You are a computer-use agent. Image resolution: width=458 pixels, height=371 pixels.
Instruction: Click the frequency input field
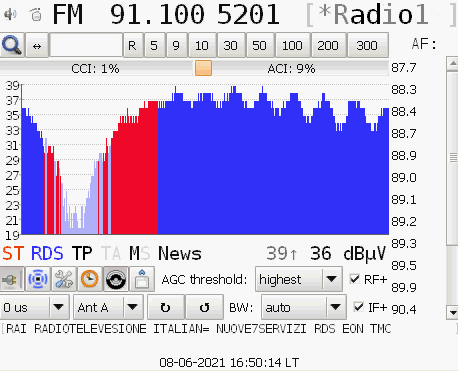point(86,45)
